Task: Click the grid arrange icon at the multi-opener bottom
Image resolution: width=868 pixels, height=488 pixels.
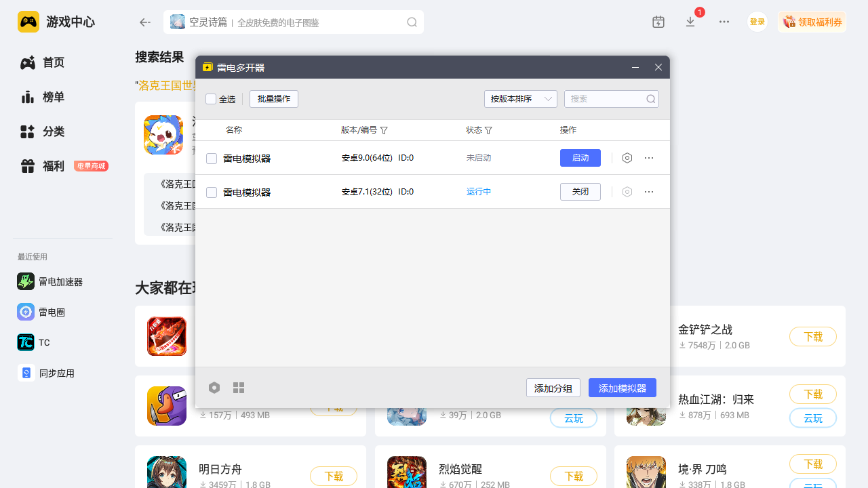Action: (239, 388)
